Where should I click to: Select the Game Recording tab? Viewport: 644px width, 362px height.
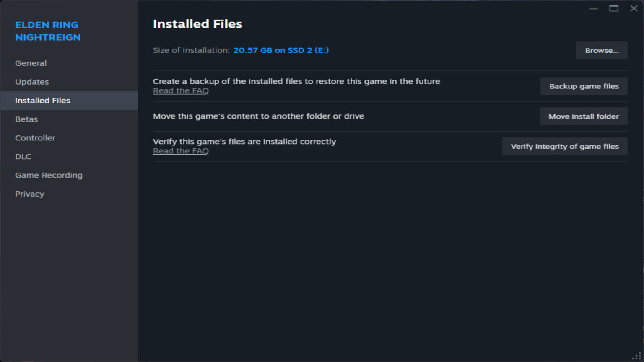pos(49,175)
